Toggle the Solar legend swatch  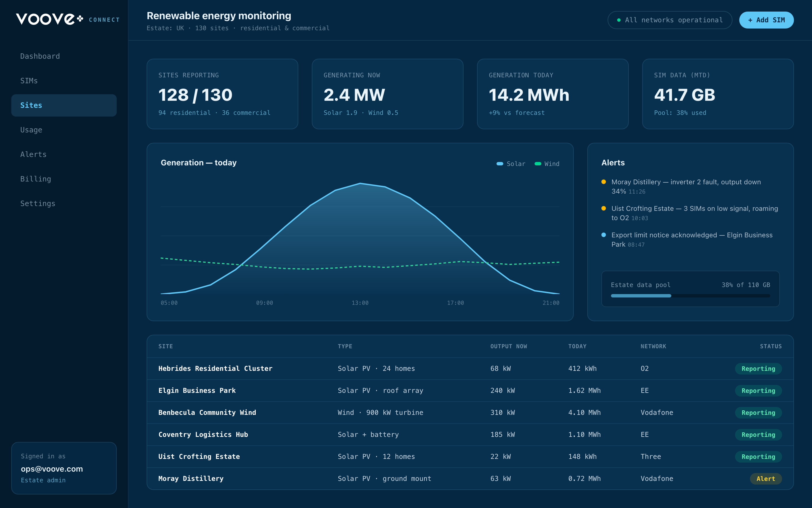pos(500,164)
